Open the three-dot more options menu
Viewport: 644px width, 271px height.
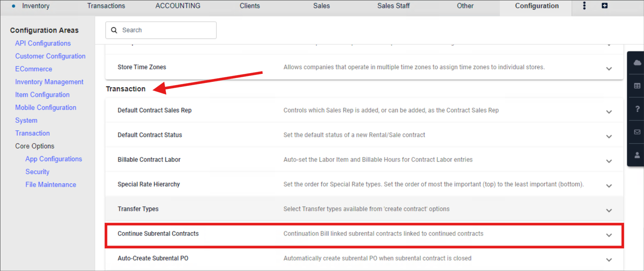[x=584, y=6]
